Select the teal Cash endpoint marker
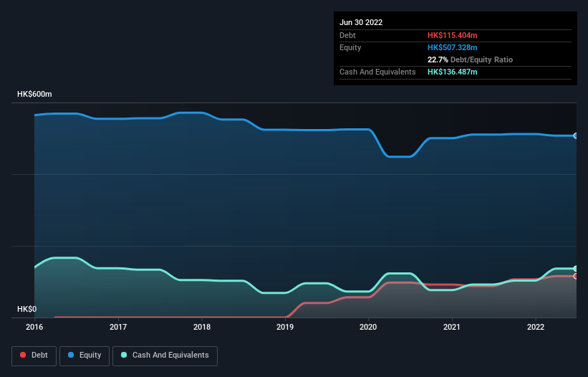This screenshot has height=377, width=588. pyautogui.click(x=576, y=269)
